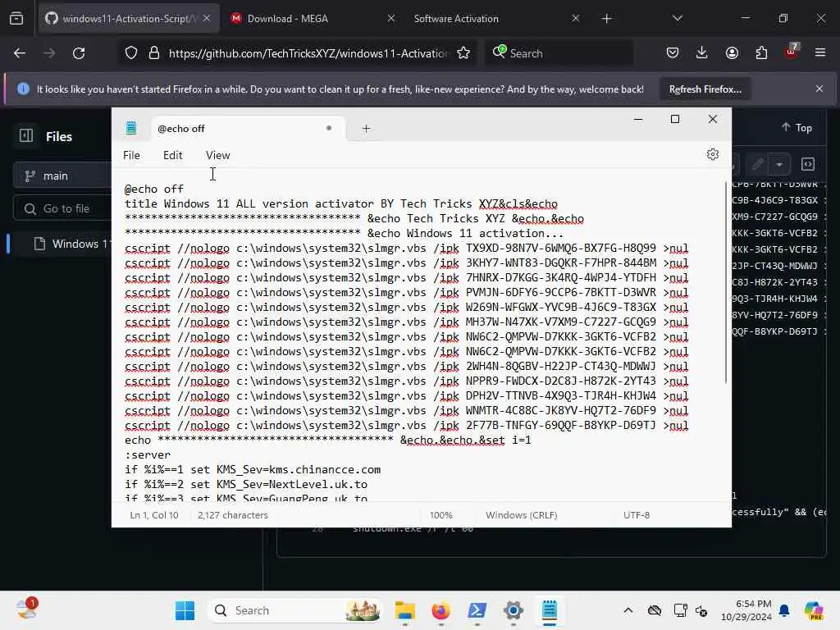Open main branch selector
Image resolution: width=840 pixels, height=630 pixels.
coord(62,176)
